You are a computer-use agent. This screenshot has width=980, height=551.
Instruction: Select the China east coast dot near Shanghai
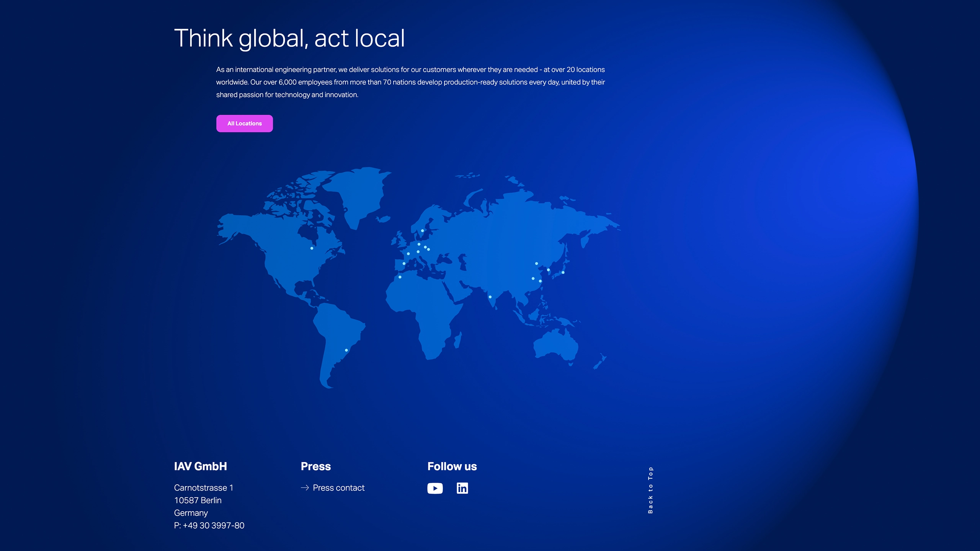540,281
